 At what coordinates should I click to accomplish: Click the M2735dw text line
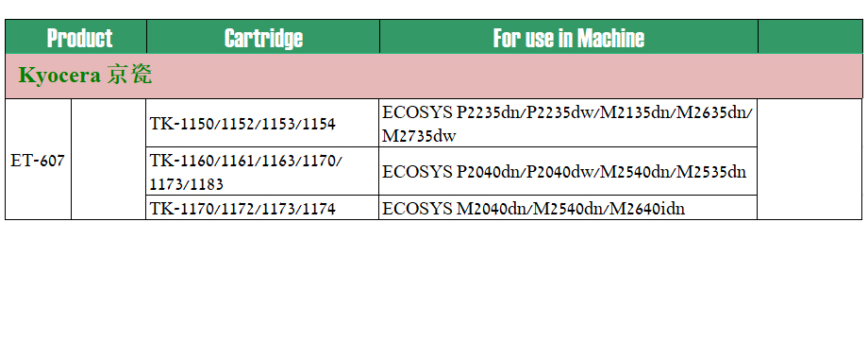pyautogui.click(x=419, y=136)
